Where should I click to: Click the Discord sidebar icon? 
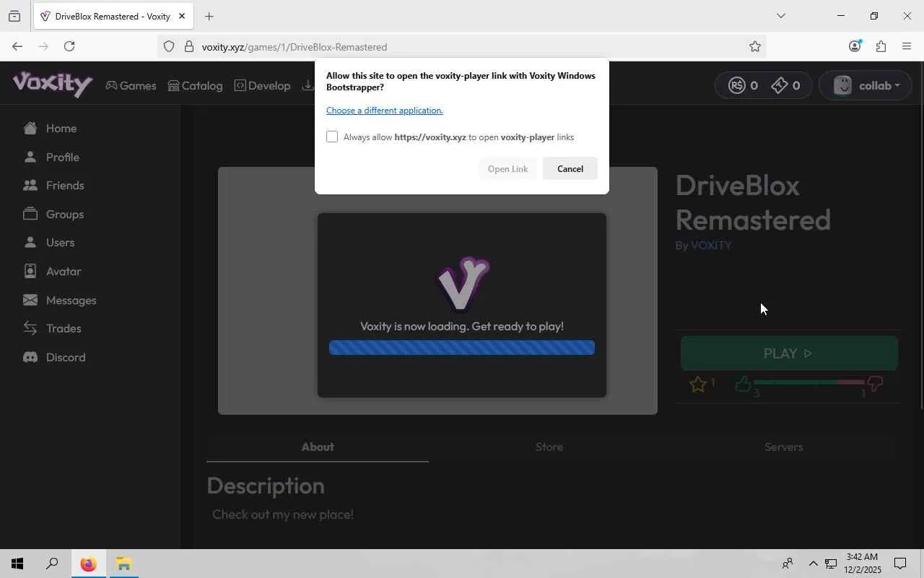click(x=30, y=357)
